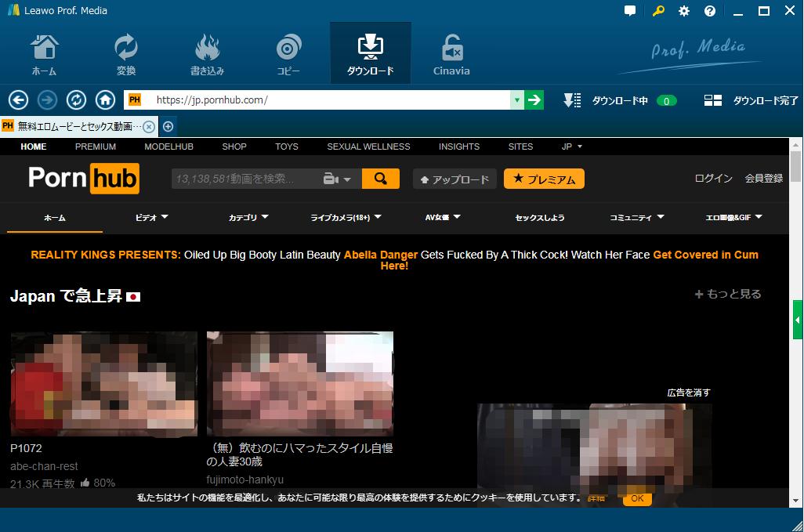Select the ダウンロード download module

(x=370, y=53)
